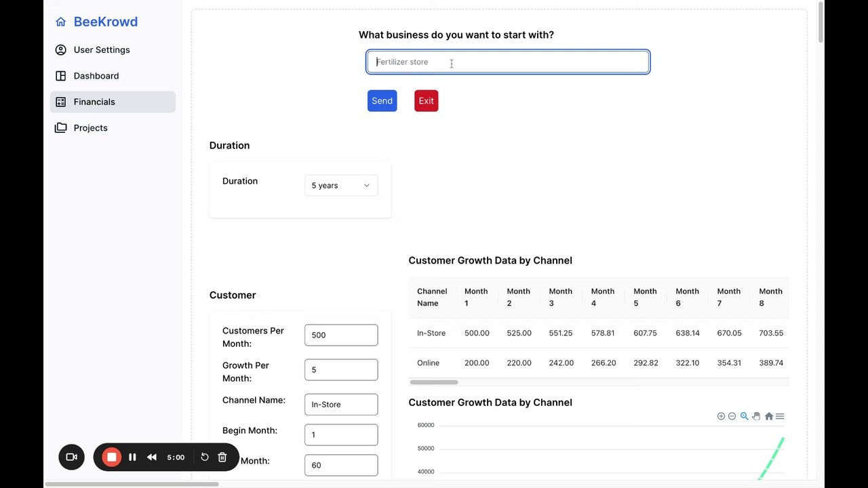Viewport: 868px width, 488px height.
Task: Focus the Customers Per Month field
Action: click(340, 335)
